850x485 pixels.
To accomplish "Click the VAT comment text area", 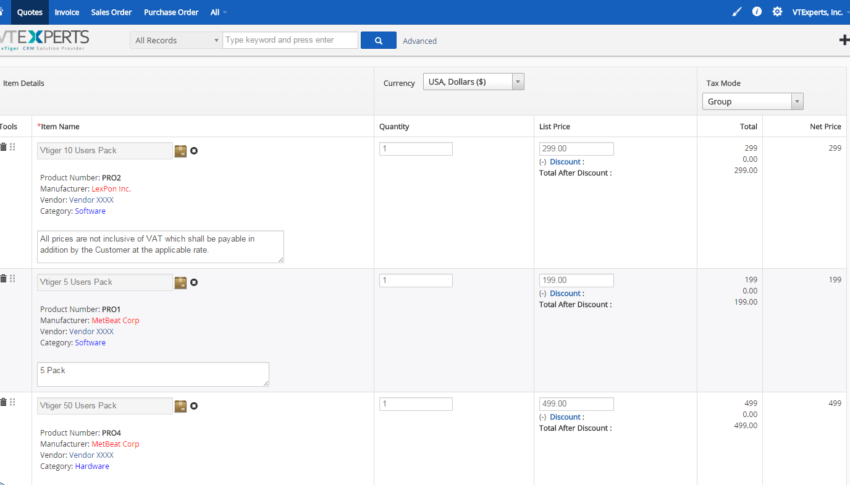I will point(160,247).
